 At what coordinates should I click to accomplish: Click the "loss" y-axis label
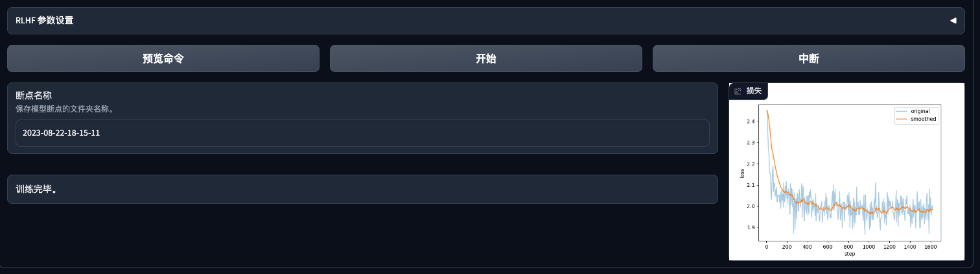pyautogui.click(x=742, y=173)
